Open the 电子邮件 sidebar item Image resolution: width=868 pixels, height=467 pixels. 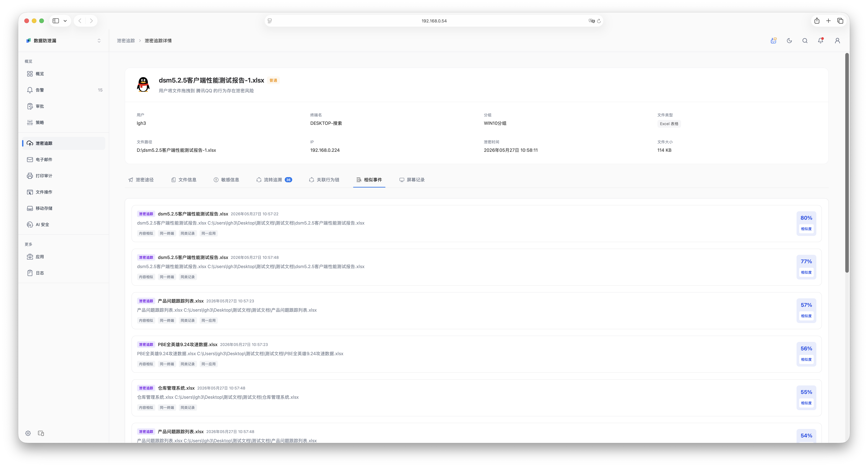[63, 160]
